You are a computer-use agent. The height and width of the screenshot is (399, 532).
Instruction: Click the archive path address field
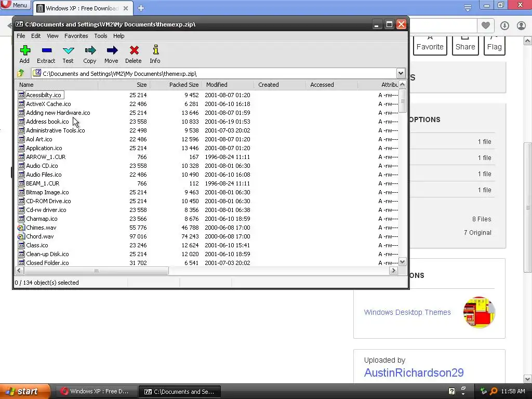pos(215,73)
